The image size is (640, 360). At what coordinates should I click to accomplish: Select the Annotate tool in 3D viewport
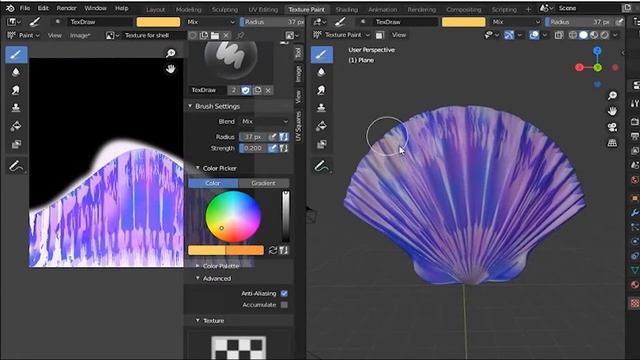click(321, 167)
